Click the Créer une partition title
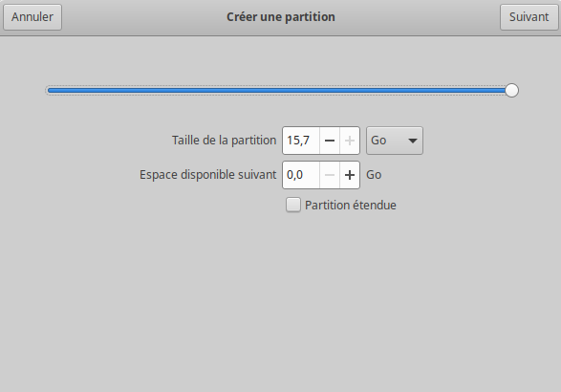This screenshot has width=561, height=392. [x=281, y=17]
